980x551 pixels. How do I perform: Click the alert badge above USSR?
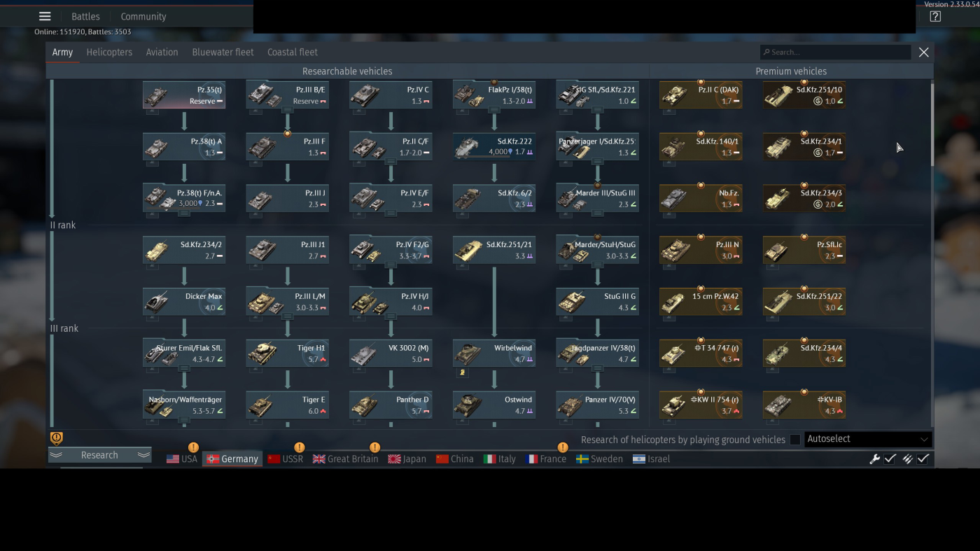[x=300, y=447]
